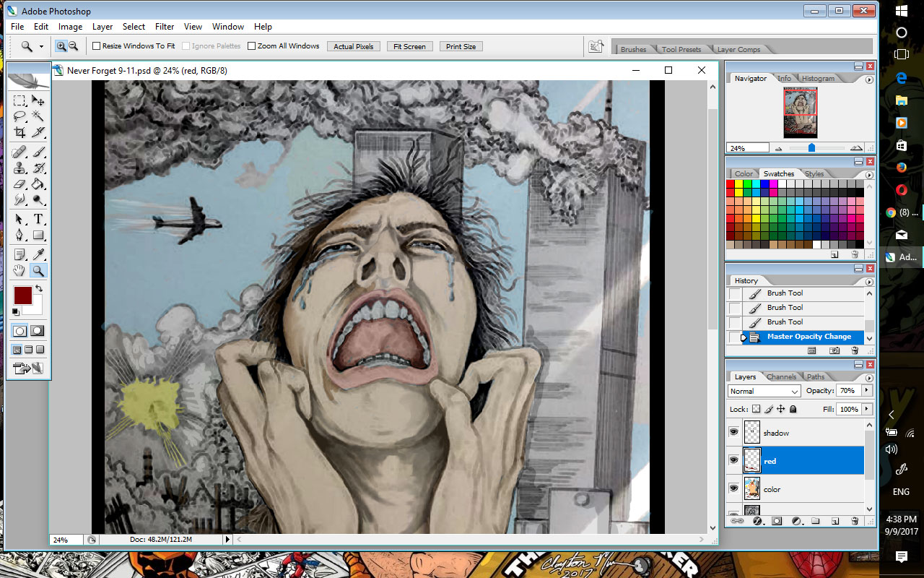Click the Print Size button
The image size is (924, 578).
click(x=461, y=46)
